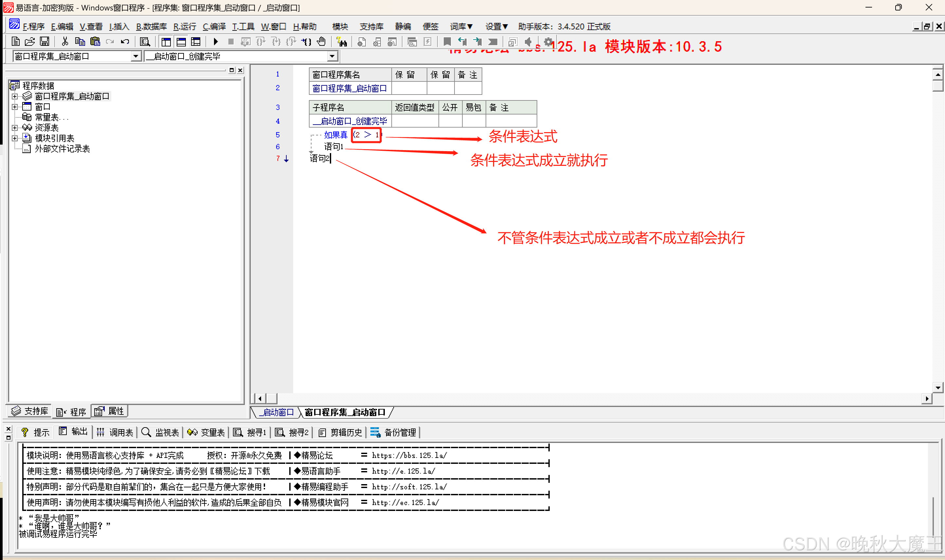The height and width of the screenshot is (560, 945).
Task: Click the 便签 button
Action: [430, 26]
